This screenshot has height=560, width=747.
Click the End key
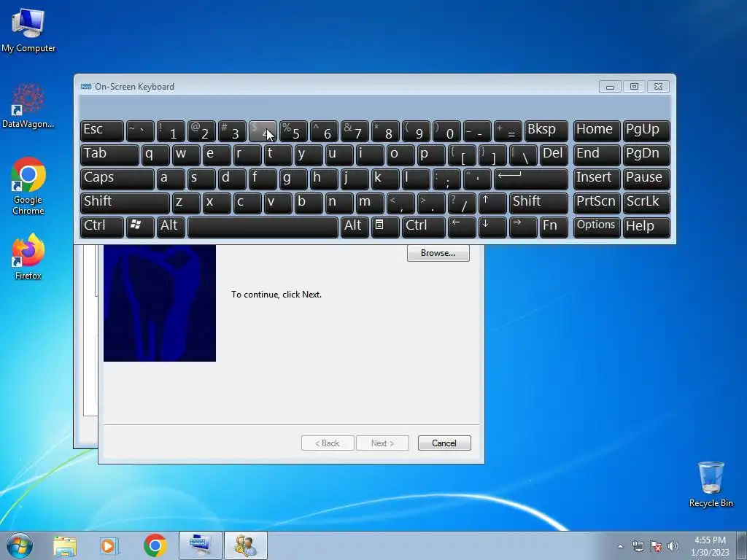coord(597,155)
